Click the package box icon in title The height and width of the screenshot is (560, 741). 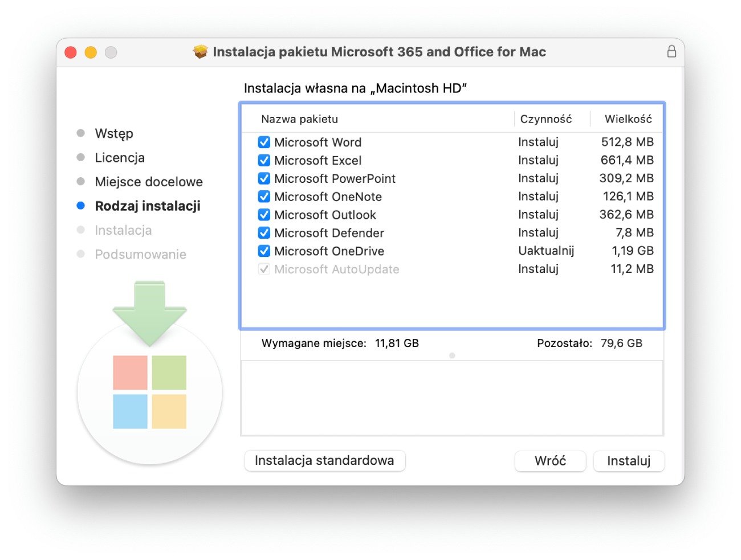pyautogui.click(x=201, y=52)
